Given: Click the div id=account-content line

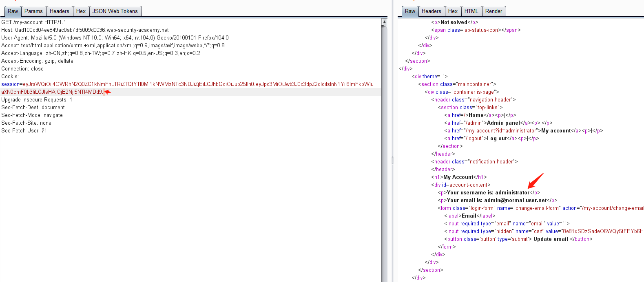Looking at the screenshot, I should click(x=461, y=185).
